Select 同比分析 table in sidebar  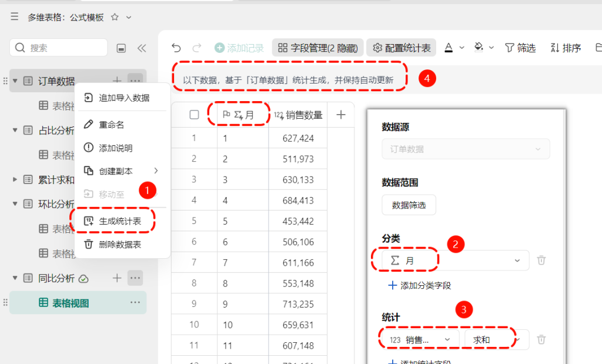point(56,278)
